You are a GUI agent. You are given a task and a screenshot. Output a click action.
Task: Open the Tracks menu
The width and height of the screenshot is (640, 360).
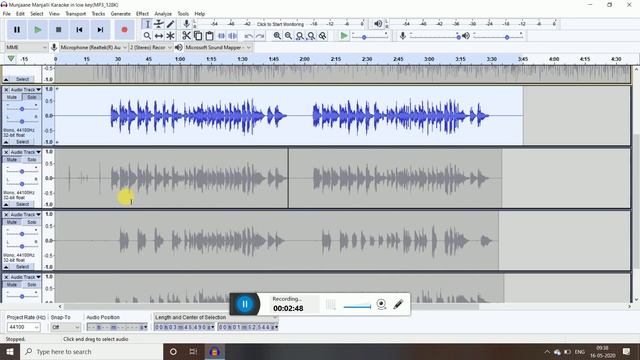point(98,13)
